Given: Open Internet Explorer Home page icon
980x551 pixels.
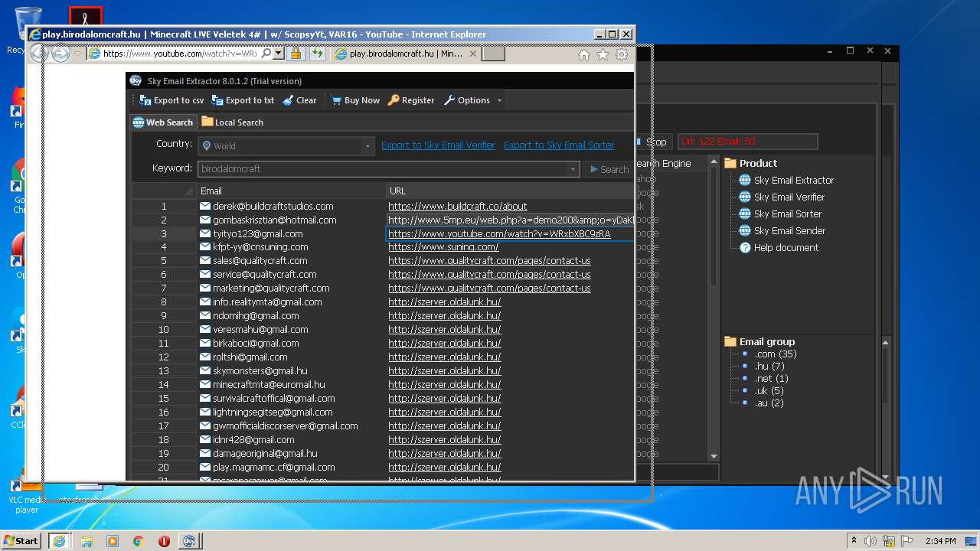Looking at the screenshot, I should [583, 54].
